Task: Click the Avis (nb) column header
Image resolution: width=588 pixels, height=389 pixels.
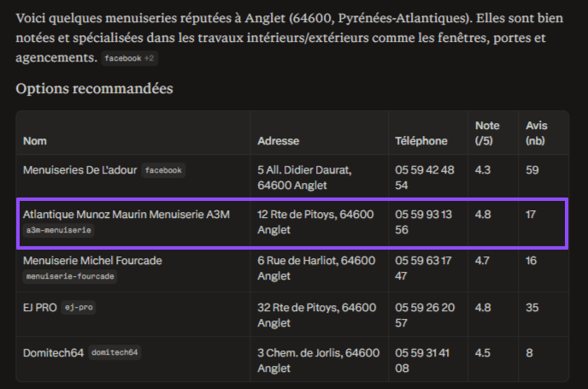Action: click(x=536, y=133)
